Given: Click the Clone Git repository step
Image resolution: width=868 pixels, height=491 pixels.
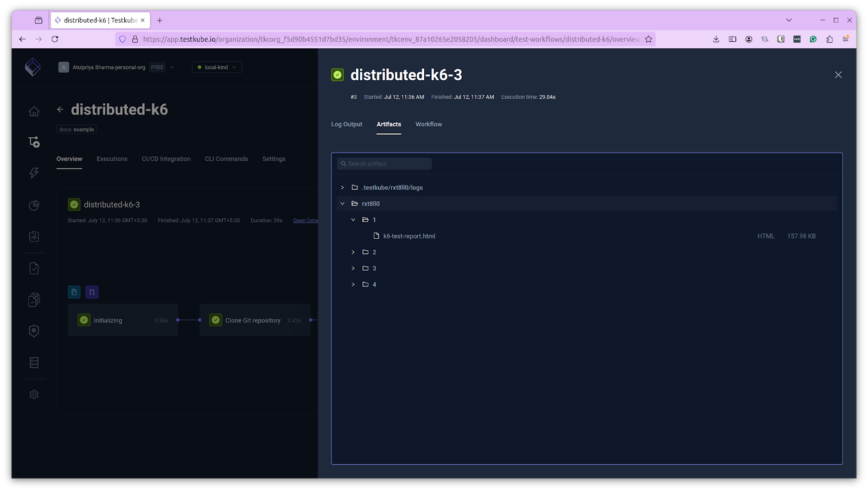Looking at the screenshot, I should pos(255,320).
